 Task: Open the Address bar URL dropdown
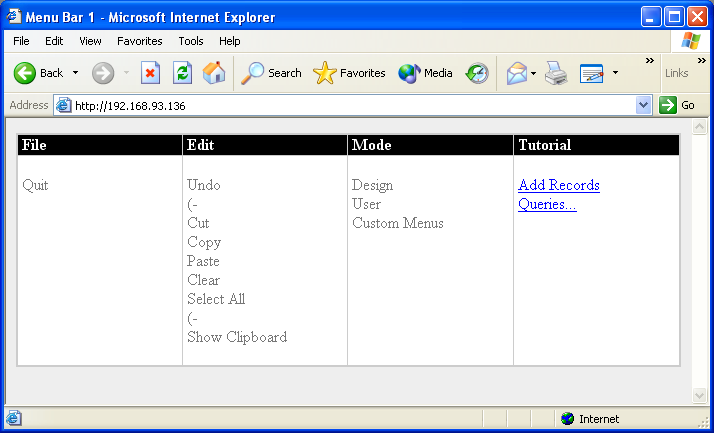click(x=643, y=105)
